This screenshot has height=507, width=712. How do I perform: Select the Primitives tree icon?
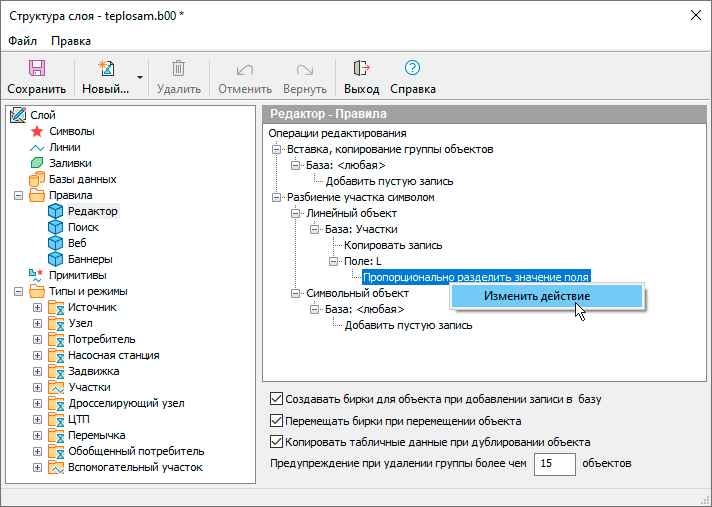pos(37,275)
